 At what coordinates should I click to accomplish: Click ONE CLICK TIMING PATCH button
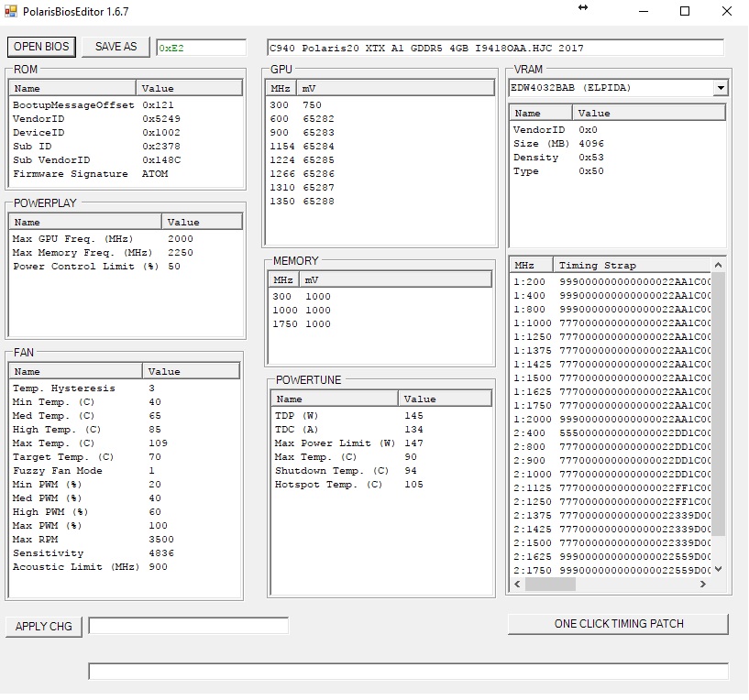tap(619, 624)
